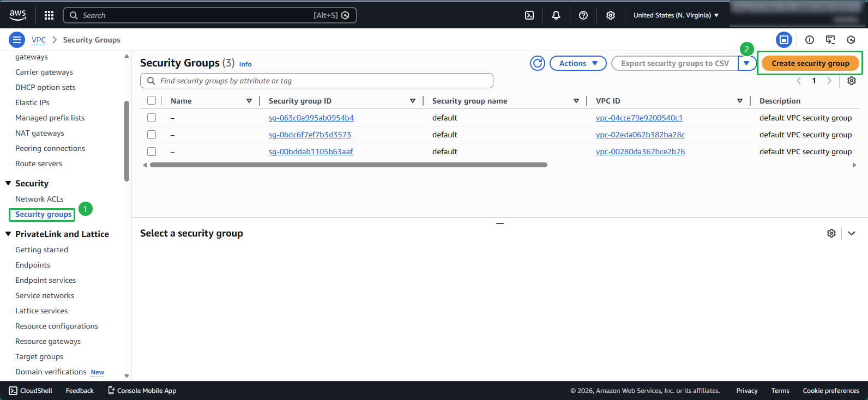868x400 pixels.
Task: Open the Actions dropdown
Action: (x=578, y=63)
